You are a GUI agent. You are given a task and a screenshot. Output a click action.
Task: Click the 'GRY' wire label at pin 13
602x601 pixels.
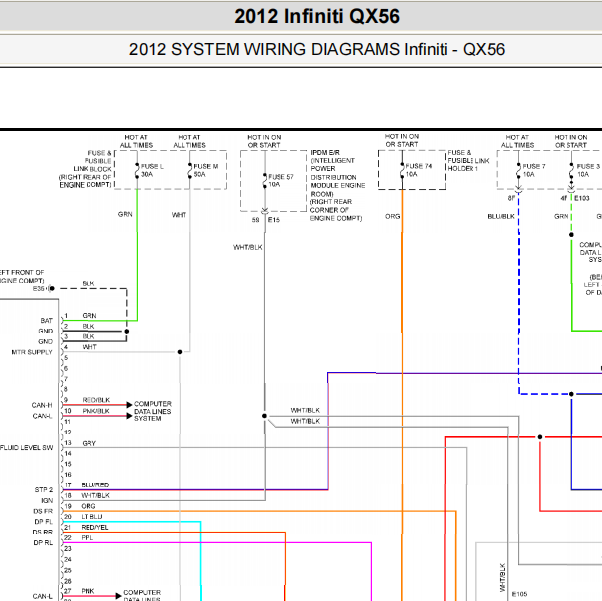(89, 443)
